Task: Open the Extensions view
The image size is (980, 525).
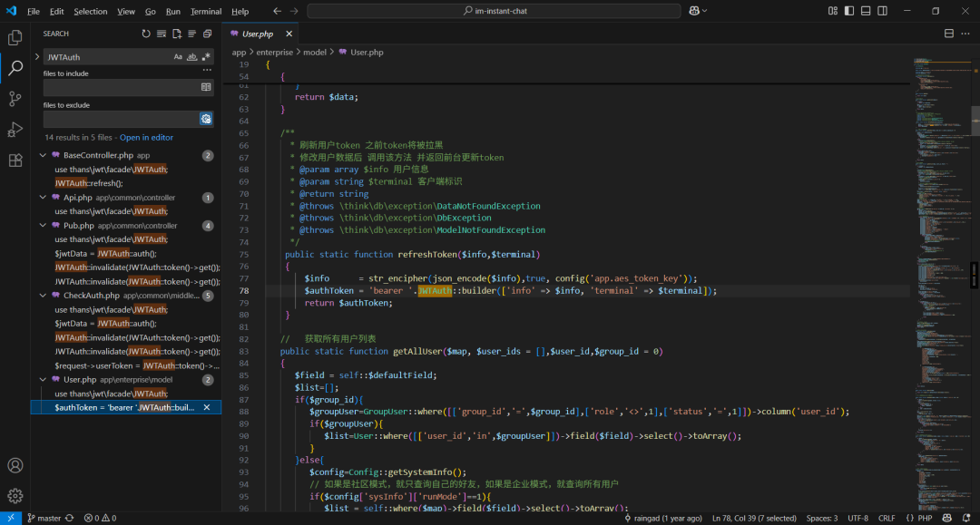Action: tap(15, 160)
